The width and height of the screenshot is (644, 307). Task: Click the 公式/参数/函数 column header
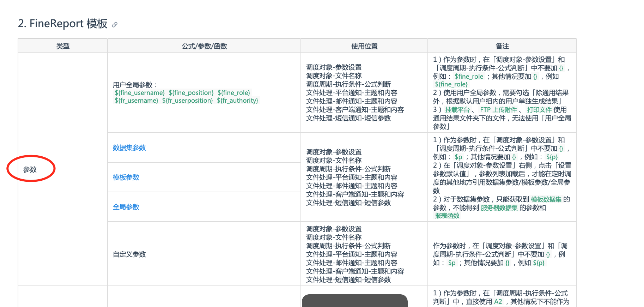[x=204, y=46]
